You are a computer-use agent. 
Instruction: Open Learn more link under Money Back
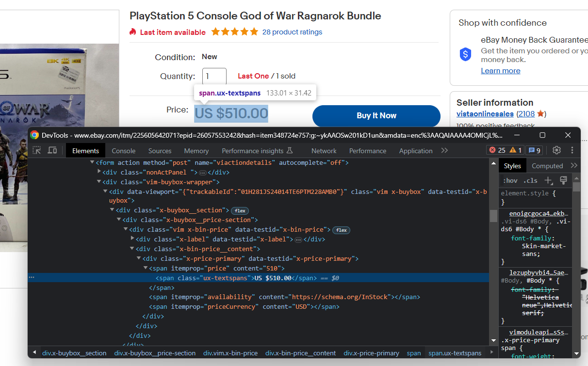click(501, 71)
